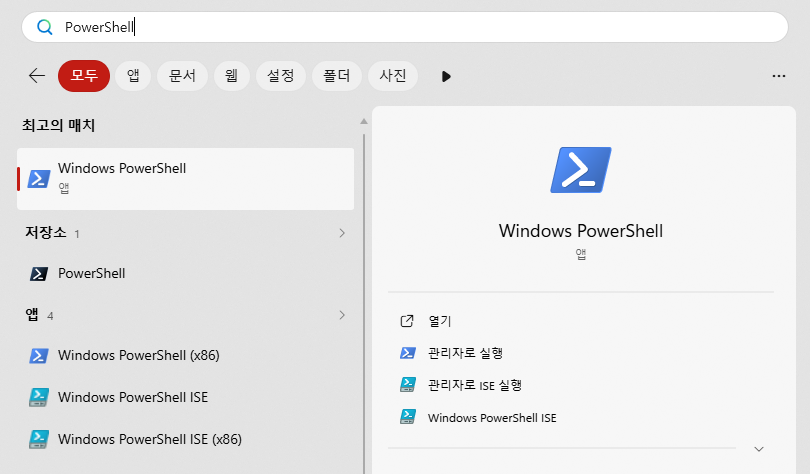This screenshot has height=474, width=810.
Task: Switch to the 문서 filter tab
Action: click(182, 76)
